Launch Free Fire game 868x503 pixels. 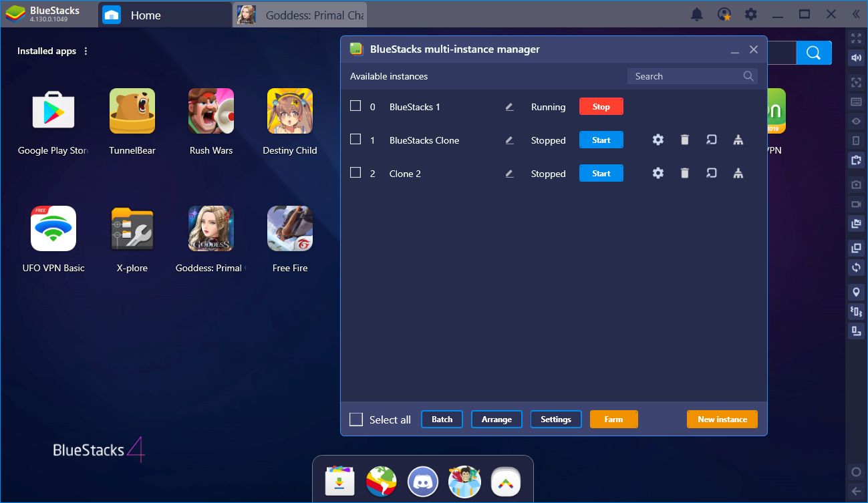[x=290, y=228]
